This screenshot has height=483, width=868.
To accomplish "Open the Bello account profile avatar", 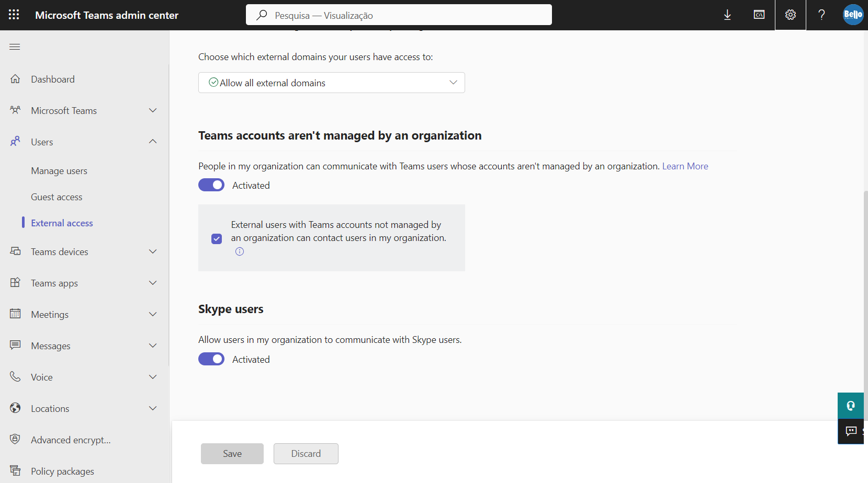I will [853, 15].
